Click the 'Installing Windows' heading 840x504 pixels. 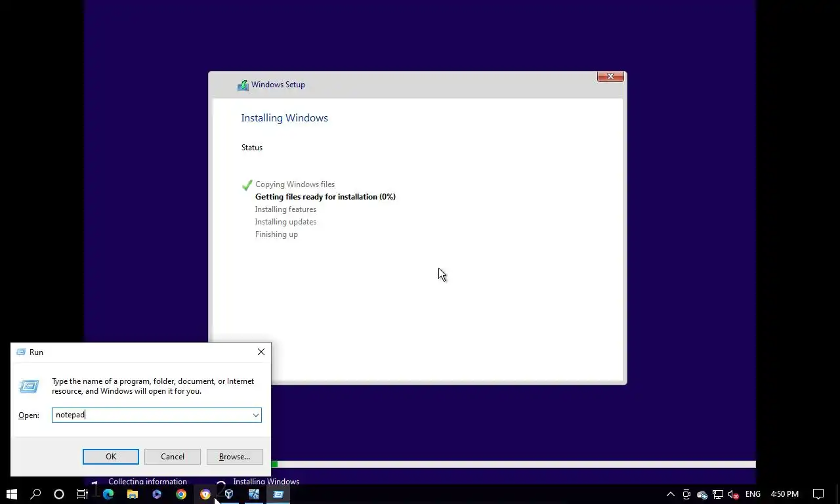[x=284, y=118]
